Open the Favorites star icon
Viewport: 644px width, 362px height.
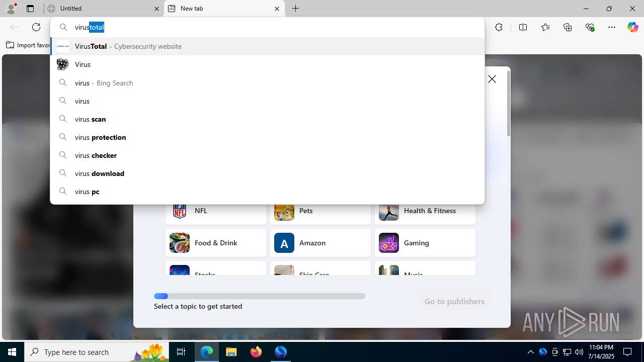pos(545,27)
